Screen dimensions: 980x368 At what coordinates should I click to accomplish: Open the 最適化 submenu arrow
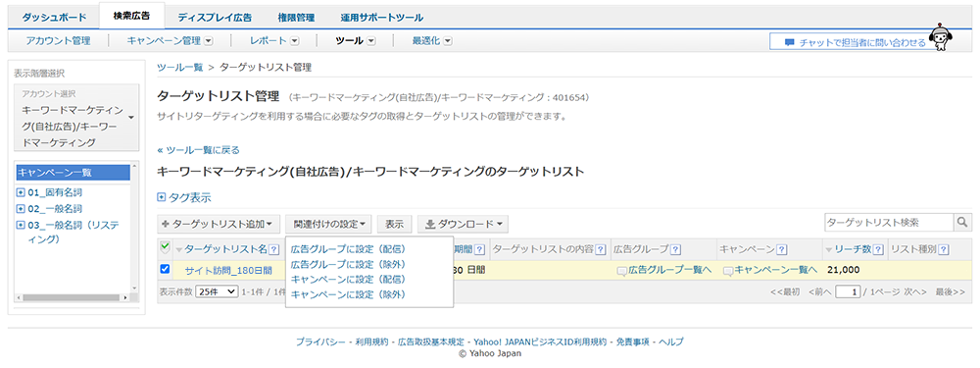point(448,40)
